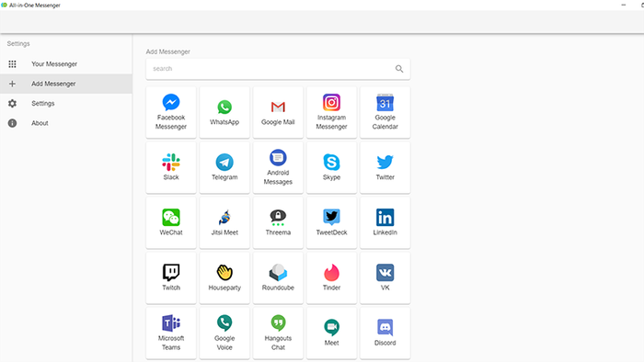The image size is (644, 362).
Task: Open Your Messenger in the sidebar
Action: [x=65, y=64]
